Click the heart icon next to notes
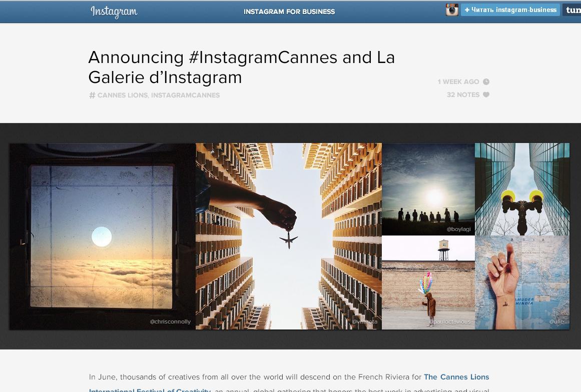Viewport: 581px width, 392px height. pos(486,95)
